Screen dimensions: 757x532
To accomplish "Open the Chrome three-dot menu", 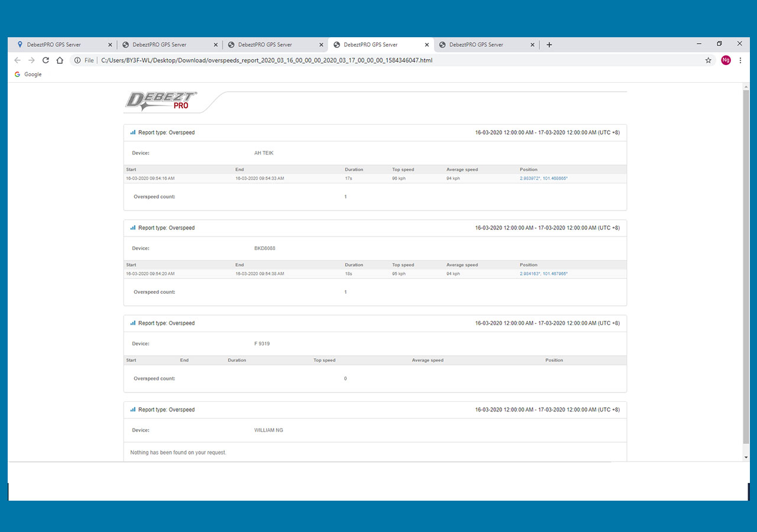I will click(x=740, y=60).
